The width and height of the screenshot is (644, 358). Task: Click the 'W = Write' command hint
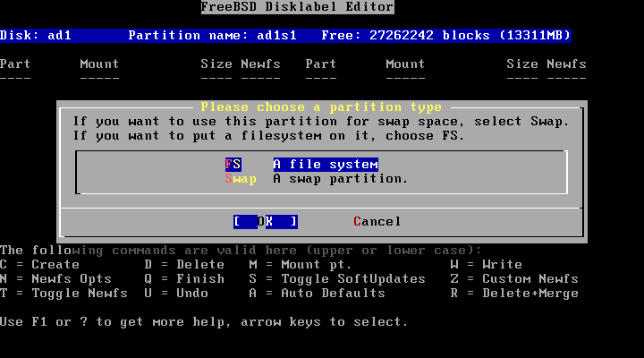(x=487, y=264)
